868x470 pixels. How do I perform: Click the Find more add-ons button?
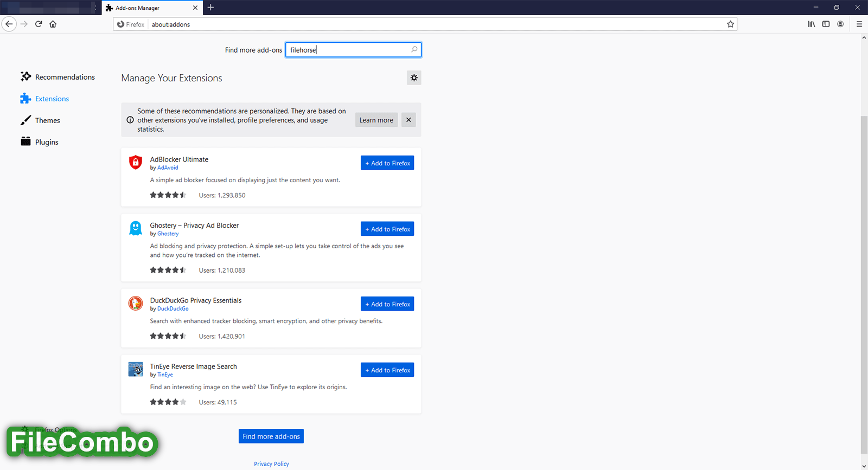271,436
